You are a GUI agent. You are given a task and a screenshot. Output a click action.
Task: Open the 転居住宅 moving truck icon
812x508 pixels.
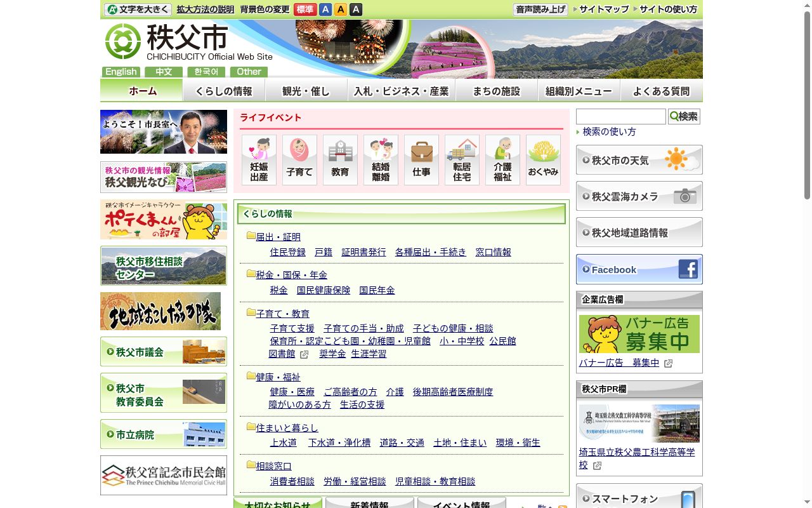pyautogui.click(x=462, y=160)
